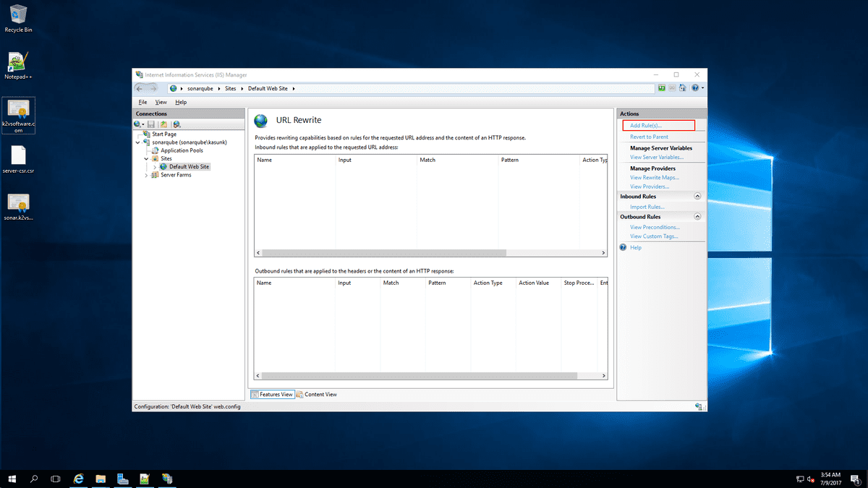Collapse the Outbound Rules section
Viewport: 868px width, 488px height.
coord(697,215)
